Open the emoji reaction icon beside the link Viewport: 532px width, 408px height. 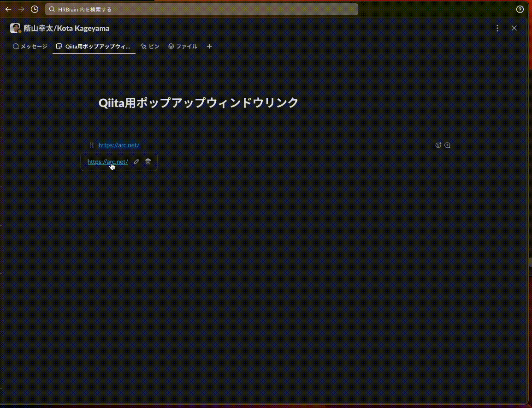click(x=438, y=145)
